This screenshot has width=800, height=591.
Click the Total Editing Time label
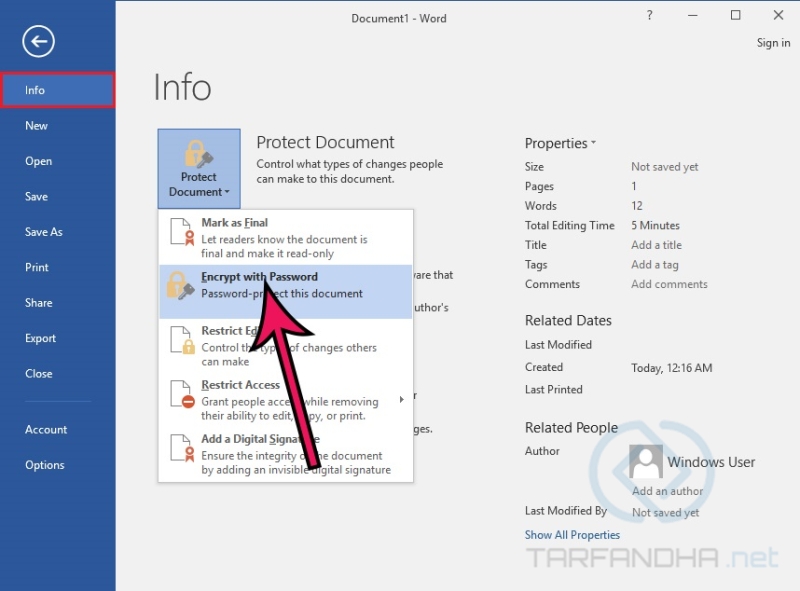[569, 226]
